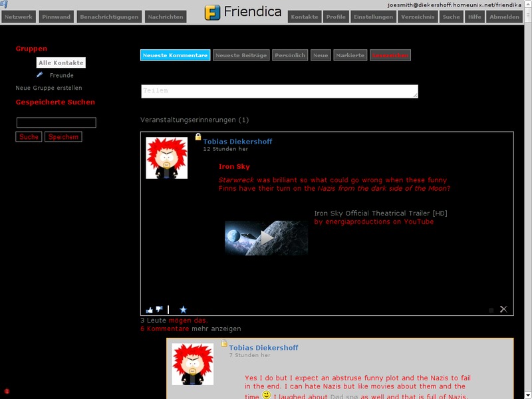Click the joesmith account address at top
This screenshot has height=399, width=532.
(454, 5)
